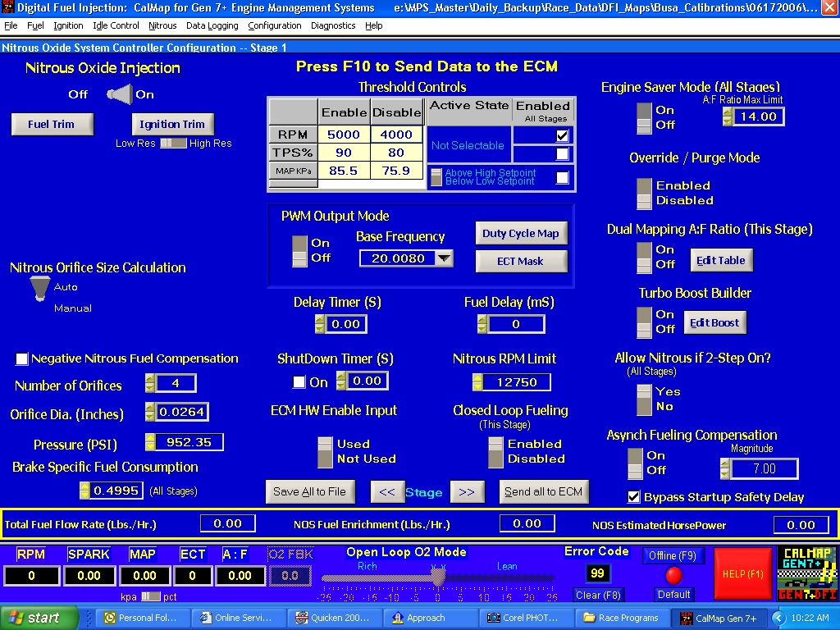Toggle kpa / pct MAP units switch
Image resolution: width=840 pixels, height=630 pixels.
[151, 596]
